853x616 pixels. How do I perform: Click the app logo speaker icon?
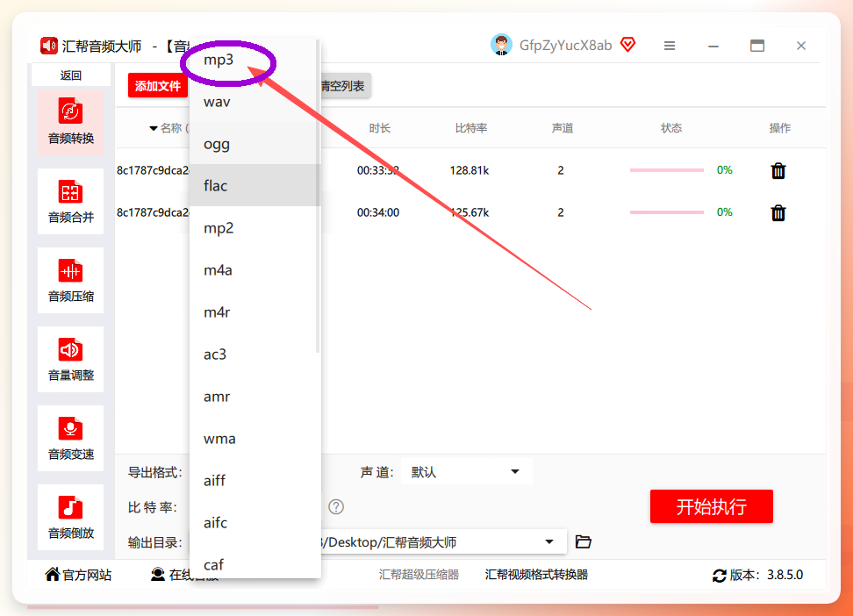point(49,46)
